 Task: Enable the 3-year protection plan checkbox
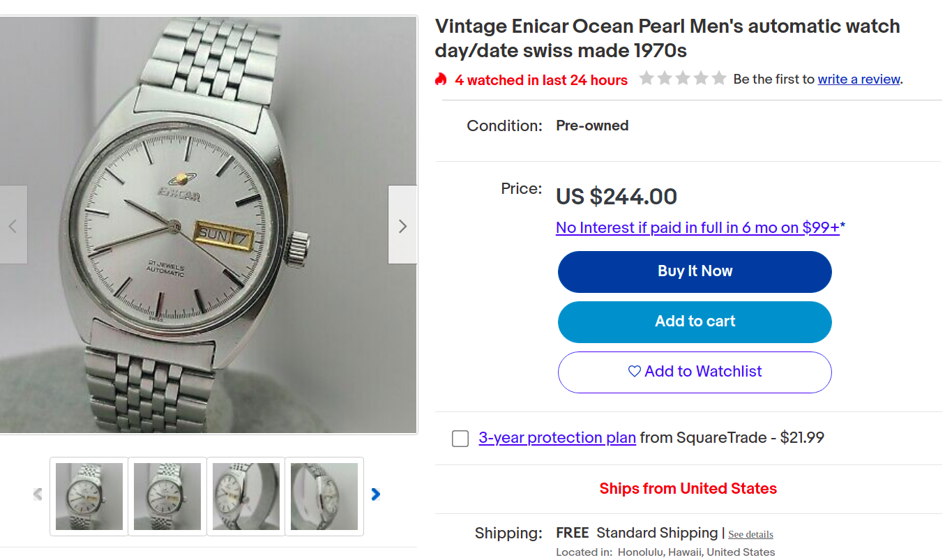tap(460, 439)
